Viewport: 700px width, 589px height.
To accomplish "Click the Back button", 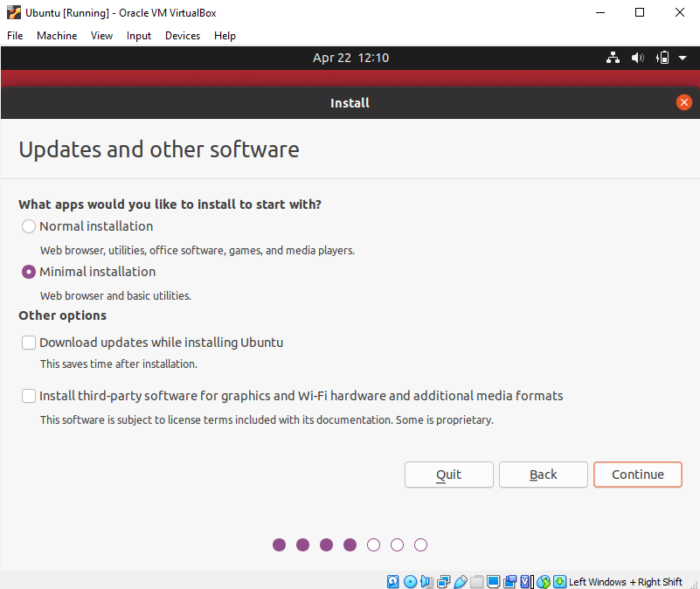I will click(x=543, y=475).
